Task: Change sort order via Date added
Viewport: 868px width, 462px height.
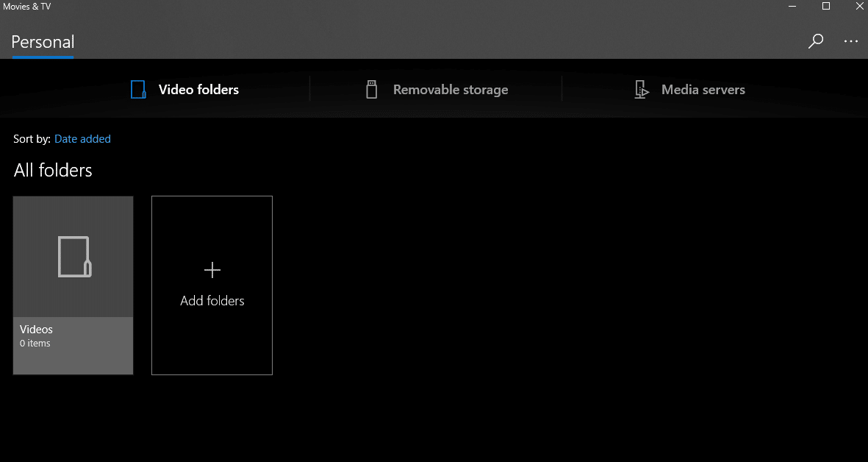Action: pos(82,139)
